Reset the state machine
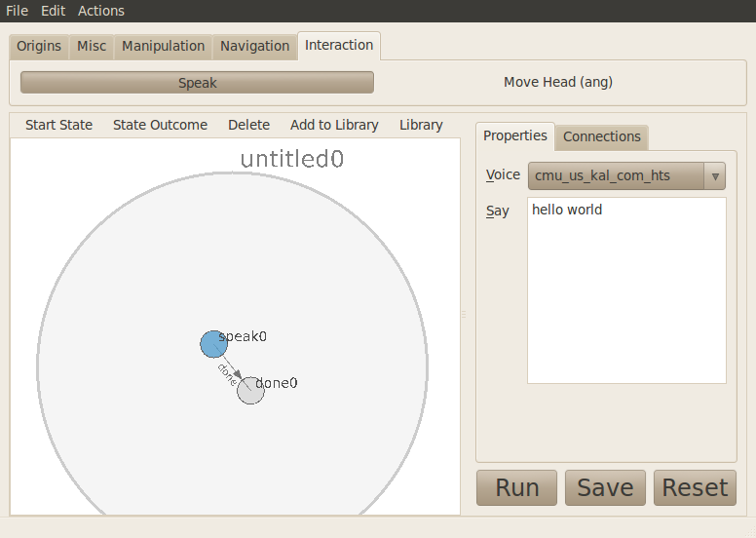 [695, 487]
